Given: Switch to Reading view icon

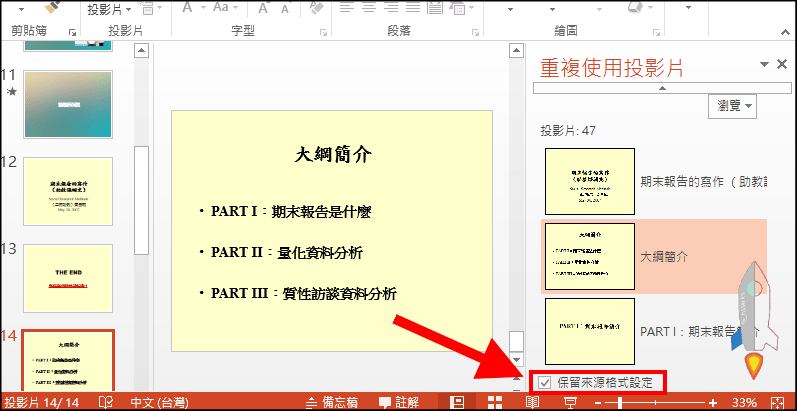Looking at the screenshot, I should pyautogui.click(x=532, y=402).
